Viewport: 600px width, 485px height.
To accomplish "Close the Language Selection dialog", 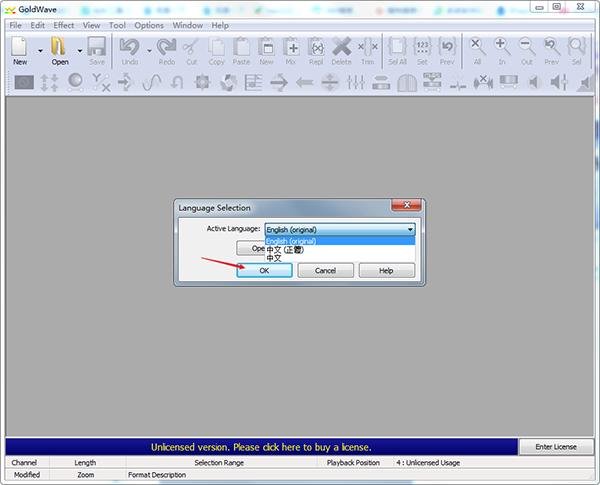I will tap(406, 205).
